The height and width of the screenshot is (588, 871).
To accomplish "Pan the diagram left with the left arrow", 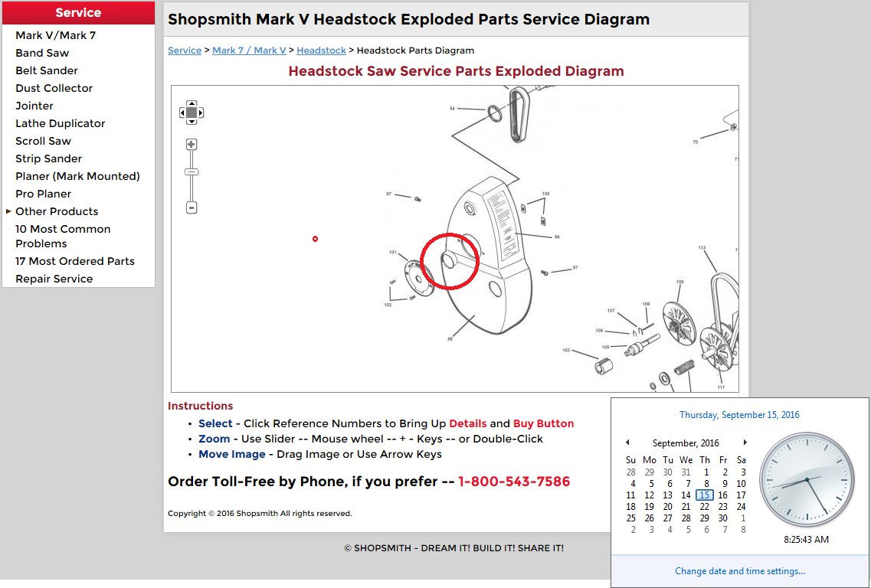I will click(182, 113).
